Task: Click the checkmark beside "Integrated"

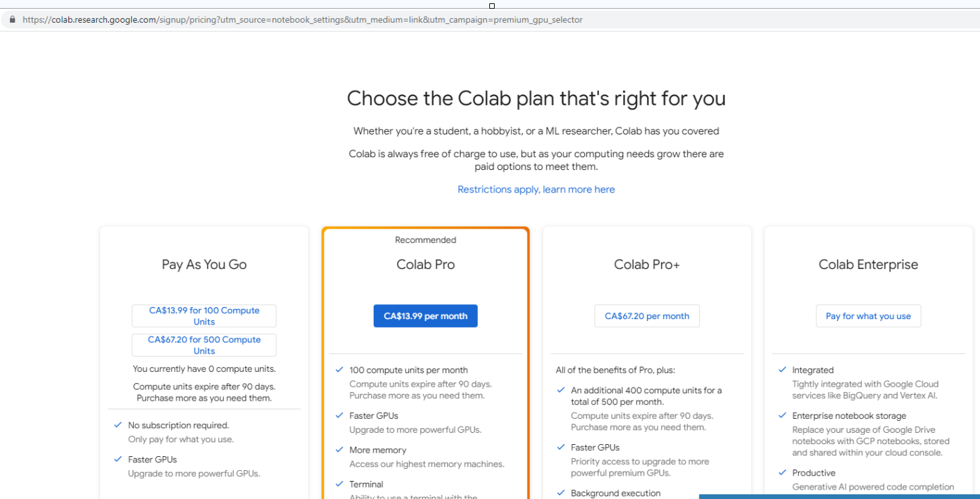Action: click(x=782, y=370)
